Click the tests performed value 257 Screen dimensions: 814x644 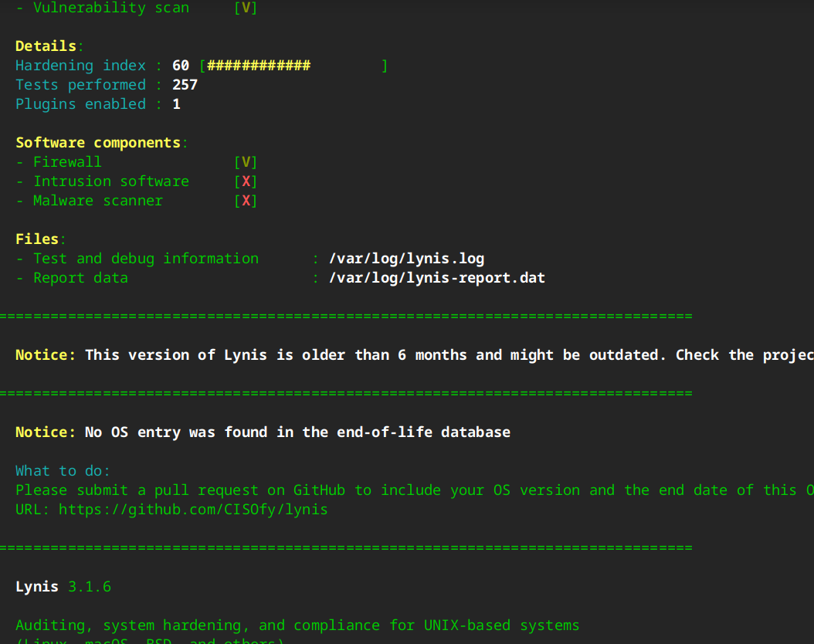point(185,85)
